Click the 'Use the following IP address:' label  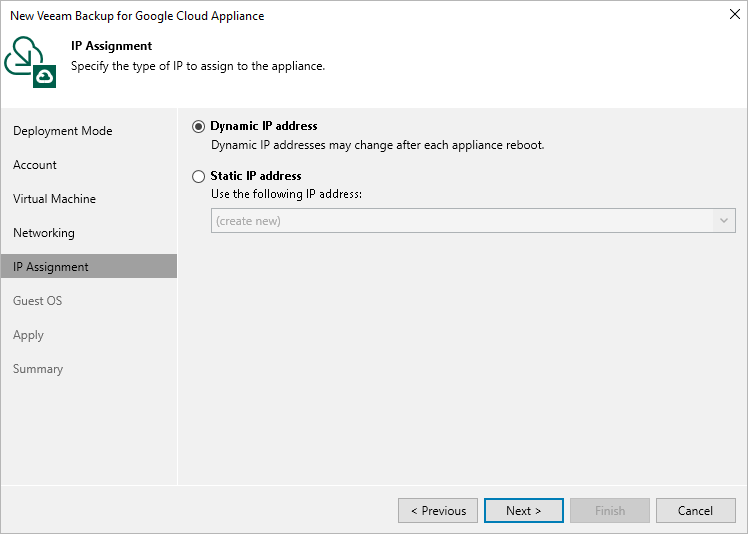pos(286,194)
